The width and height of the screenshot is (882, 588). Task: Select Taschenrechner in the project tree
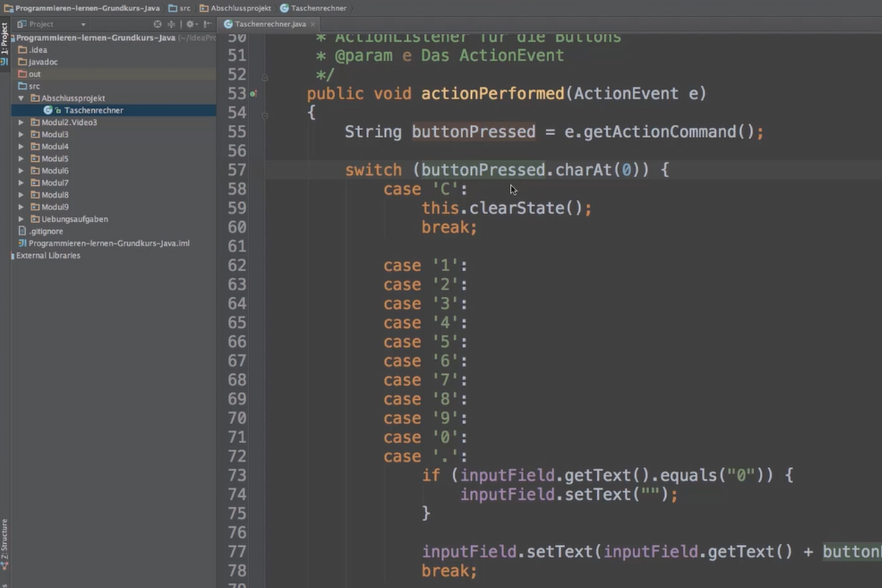[114, 110]
